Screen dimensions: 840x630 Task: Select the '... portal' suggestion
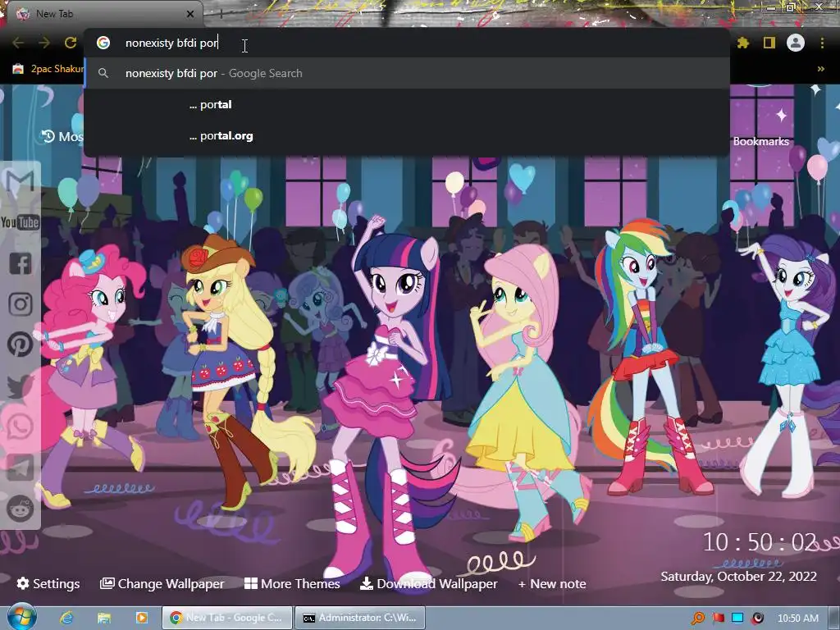coord(407,104)
